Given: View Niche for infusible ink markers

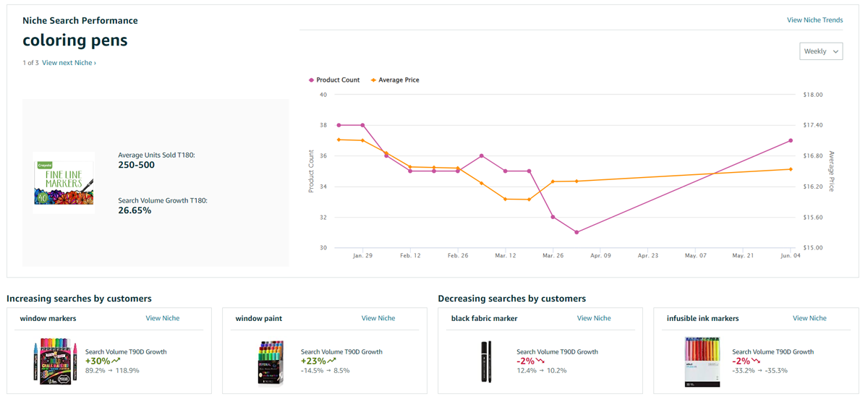Looking at the screenshot, I should pos(809,318).
